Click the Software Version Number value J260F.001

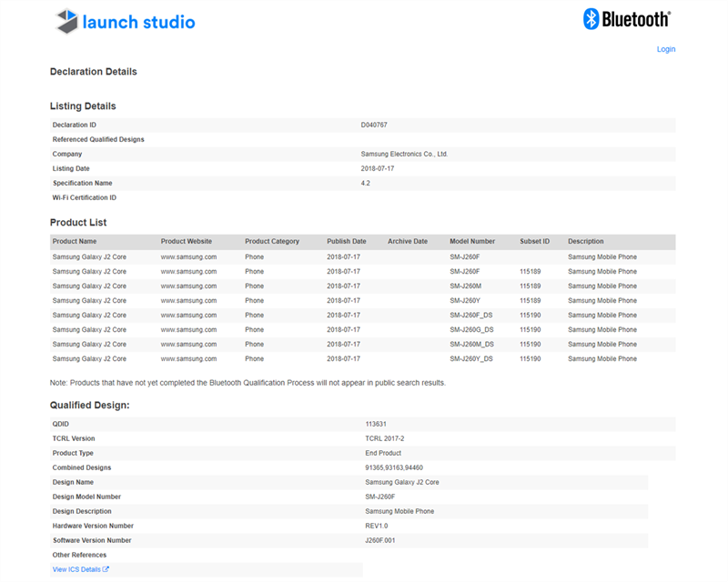pyautogui.click(x=380, y=540)
